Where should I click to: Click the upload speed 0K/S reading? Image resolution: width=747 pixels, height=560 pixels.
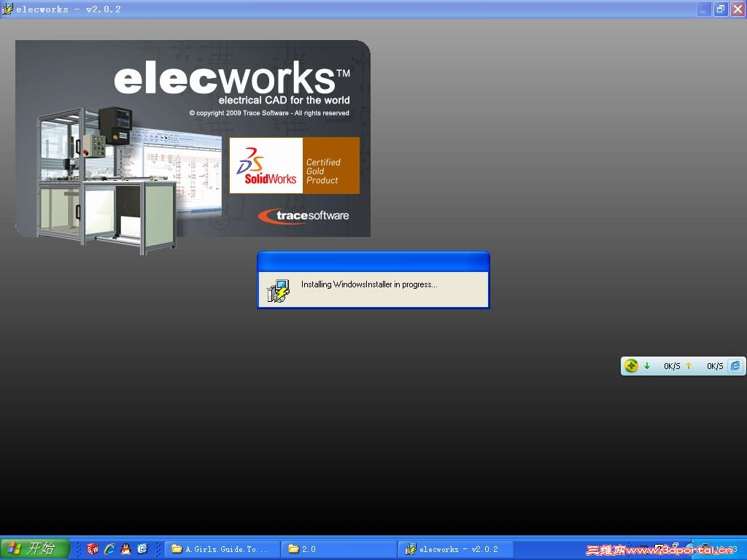click(715, 366)
